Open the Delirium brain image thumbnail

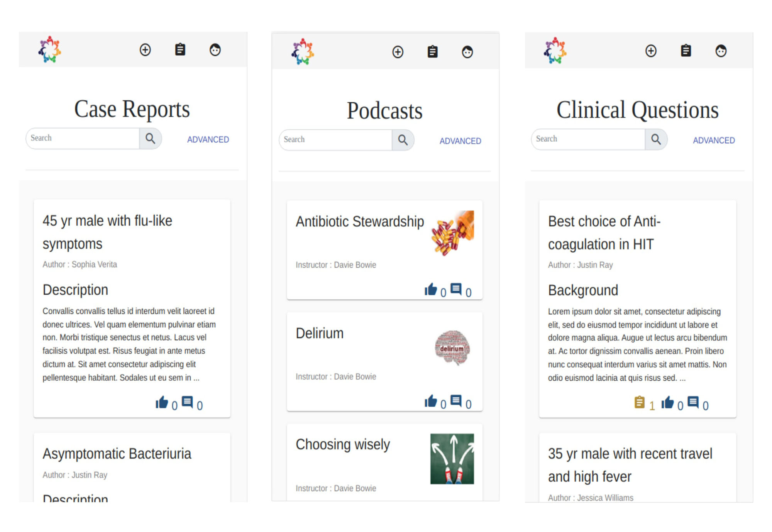click(452, 347)
